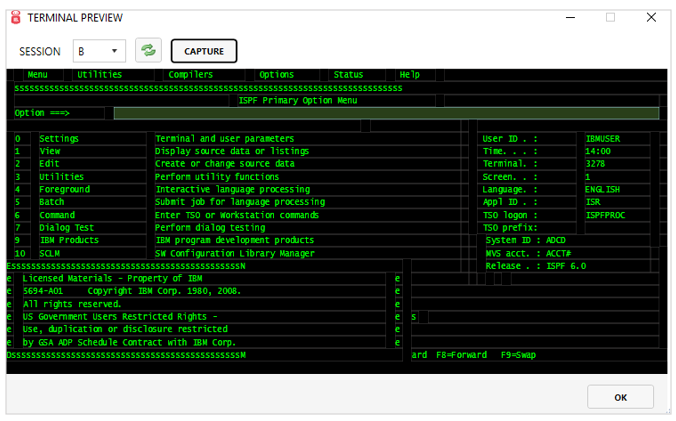Image resolution: width=676 pixels, height=421 pixels.
Task: Select the 'View' option row
Action: [50, 151]
